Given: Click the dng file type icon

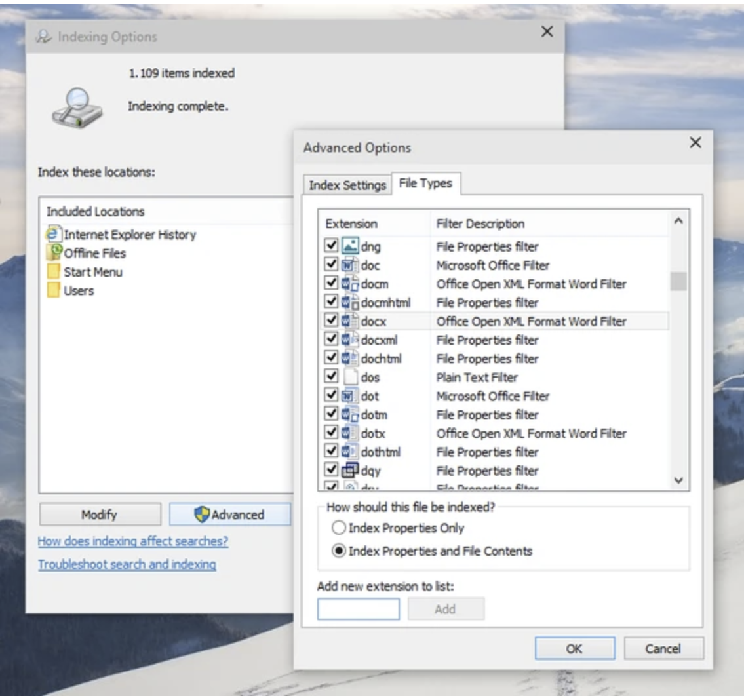Looking at the screenshot, I should (x=350, y=246).
